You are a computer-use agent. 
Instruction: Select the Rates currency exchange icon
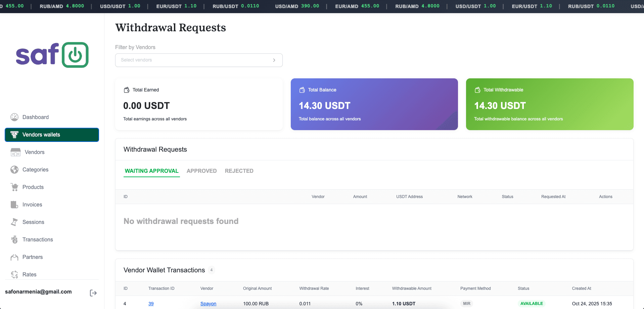point(14,274)
